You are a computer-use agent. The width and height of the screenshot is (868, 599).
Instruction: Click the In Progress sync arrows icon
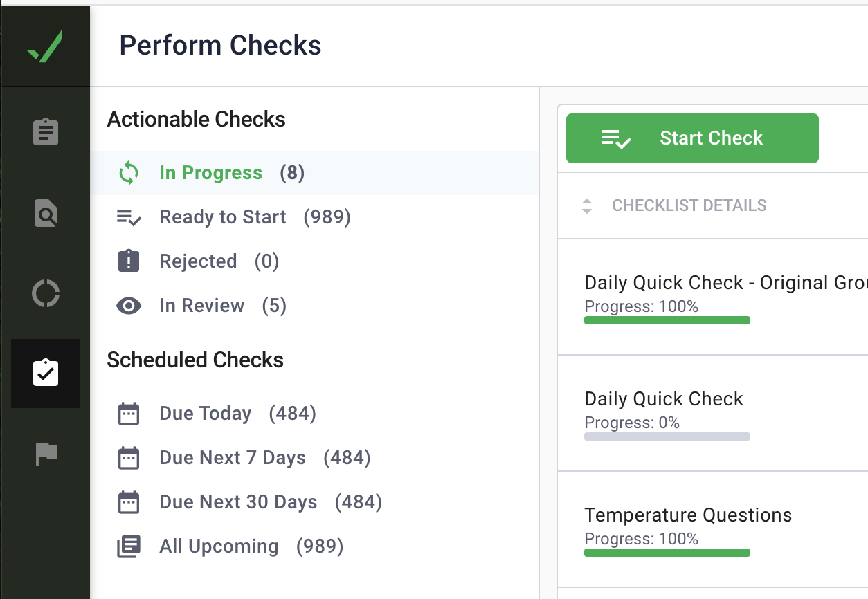tap(129, 173)
